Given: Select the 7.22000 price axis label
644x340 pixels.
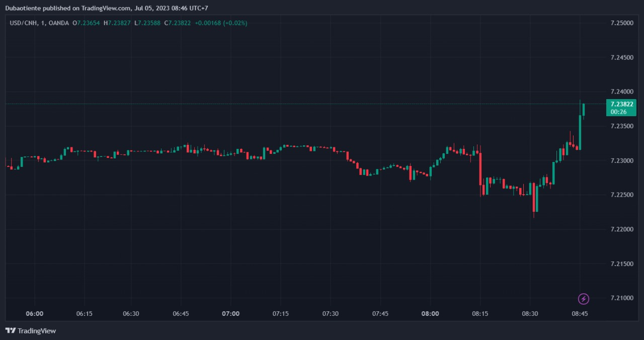Looking at the screenshot, I should [x=621, y=229].
